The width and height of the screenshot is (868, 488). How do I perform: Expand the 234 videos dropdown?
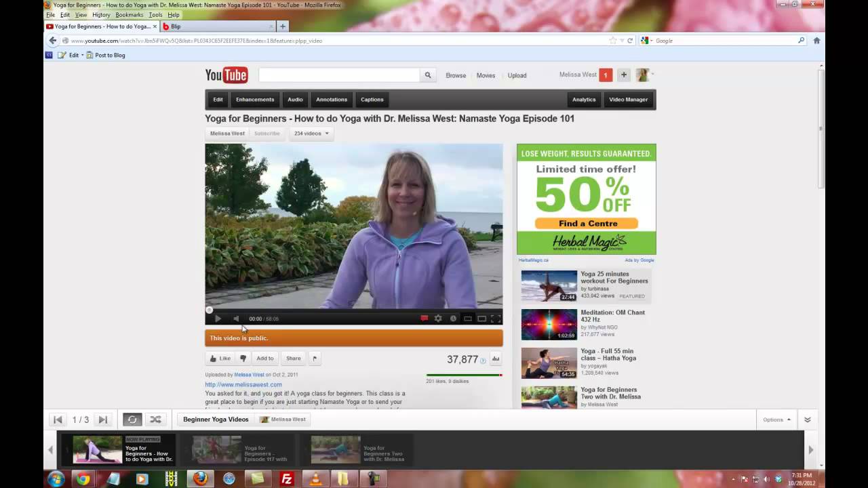pyautogui.click(x=311, y=134)
